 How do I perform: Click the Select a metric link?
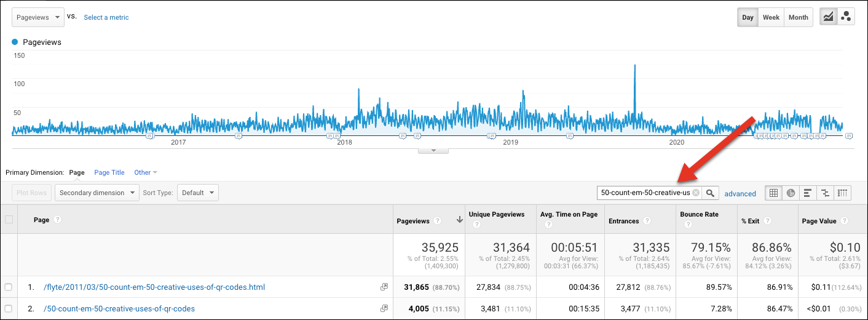click(106, 17)
